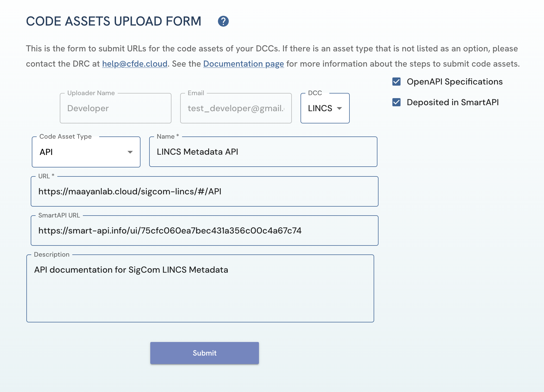Click the help question mark icon
The height and width of the screenshot is (392, 544).
[223, 21]
